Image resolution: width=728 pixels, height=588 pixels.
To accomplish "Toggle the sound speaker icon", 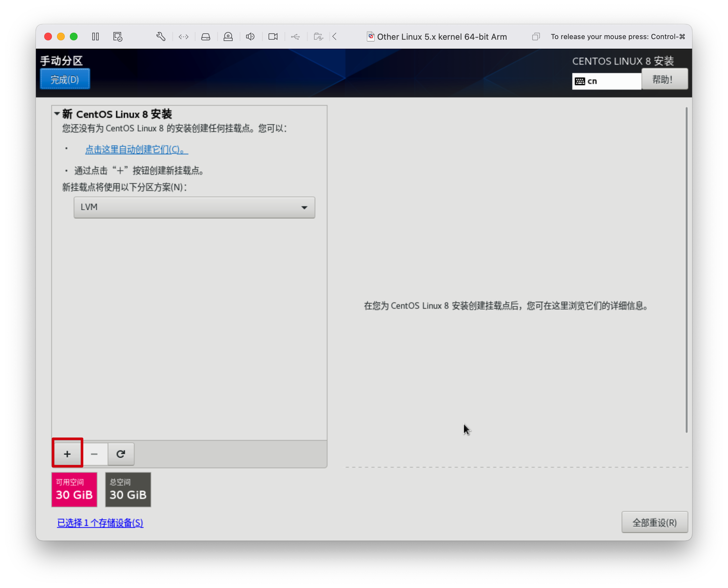I will click(250, 37).
